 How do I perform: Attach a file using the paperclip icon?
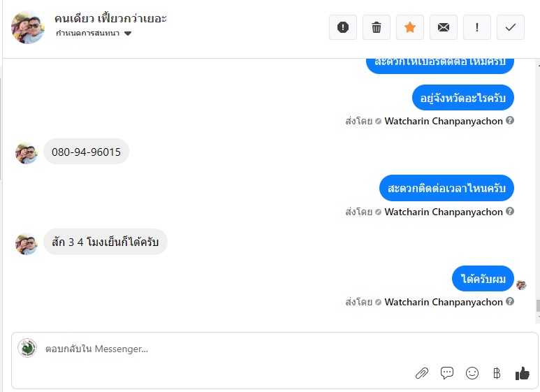point(421,373)
